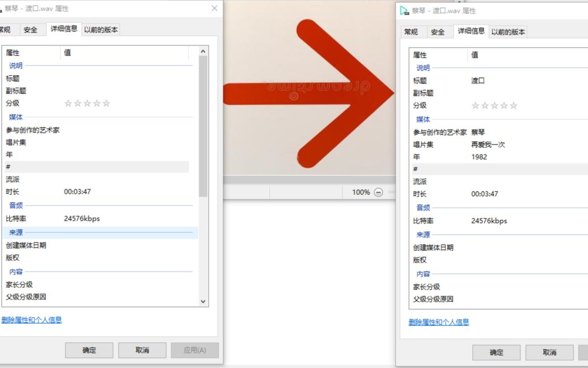Click the scrollbar down arrow in left dialog
588x368 pixels.
(203, 301)
